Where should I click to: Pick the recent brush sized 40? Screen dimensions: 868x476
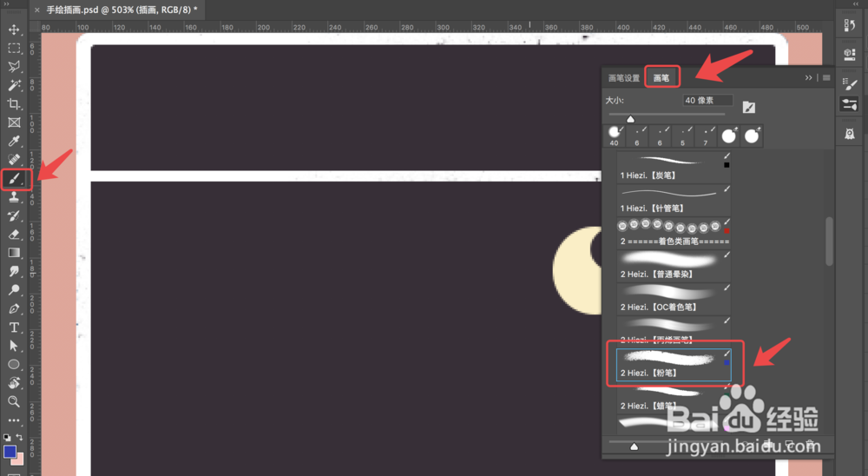pyautogui.click(x=615, y=136)
